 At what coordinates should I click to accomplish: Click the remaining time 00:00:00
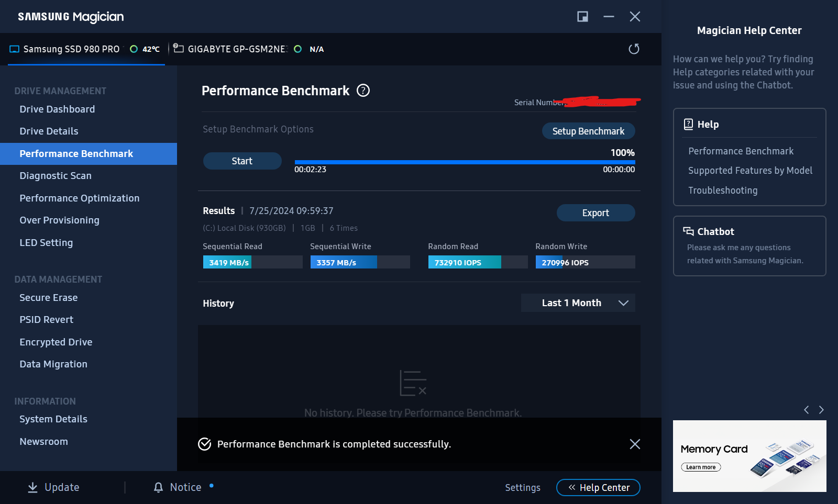pyautogui.click(x=619, y=170)
